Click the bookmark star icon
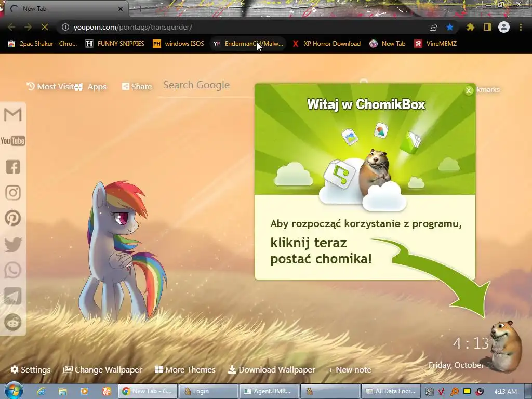The height and width of the screenshot is (399, 532). (x=450, y=27)
